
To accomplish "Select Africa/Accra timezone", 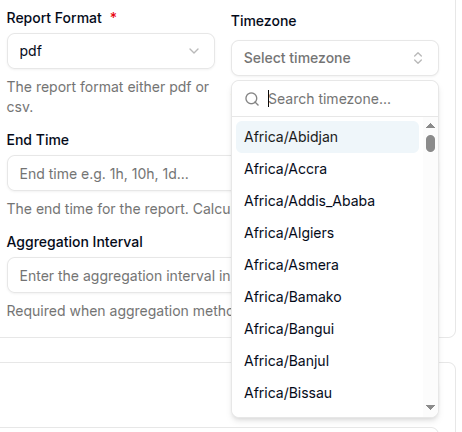I will (327, 169).
